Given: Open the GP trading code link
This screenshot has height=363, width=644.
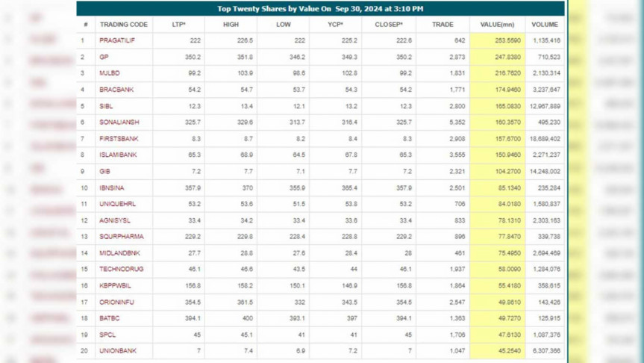Looking at the screenshot, I should [x=104, y=57].
